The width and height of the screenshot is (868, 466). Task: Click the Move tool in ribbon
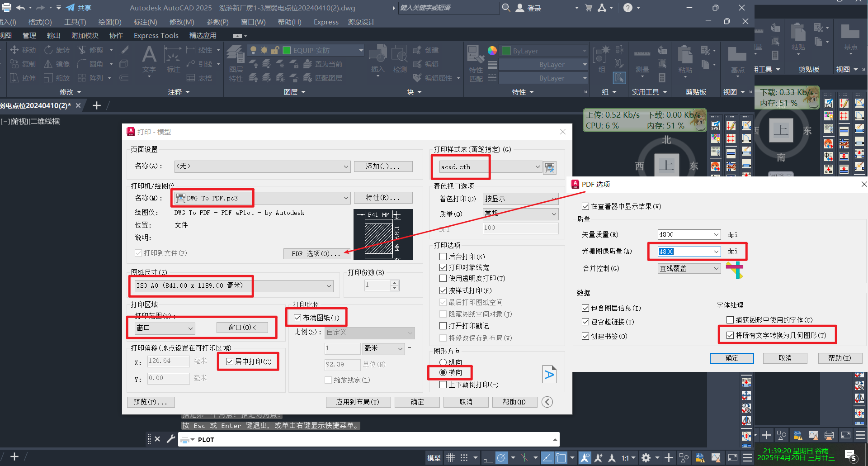click(x=23, y=50)
